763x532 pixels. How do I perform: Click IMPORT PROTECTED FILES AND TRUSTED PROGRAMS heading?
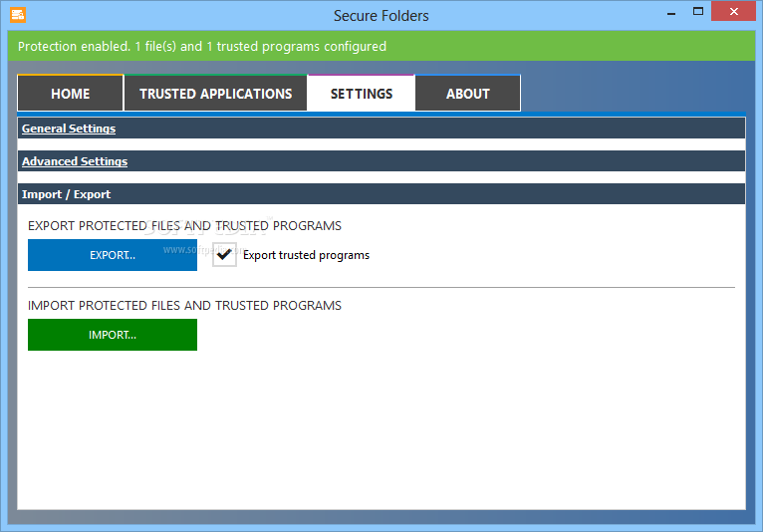tap(184, 306)
